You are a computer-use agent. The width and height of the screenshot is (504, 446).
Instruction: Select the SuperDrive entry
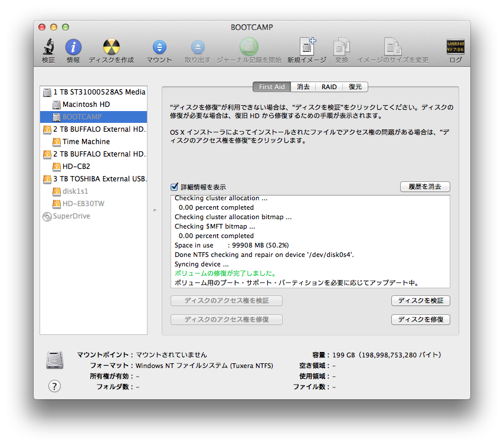coord(93,216)
